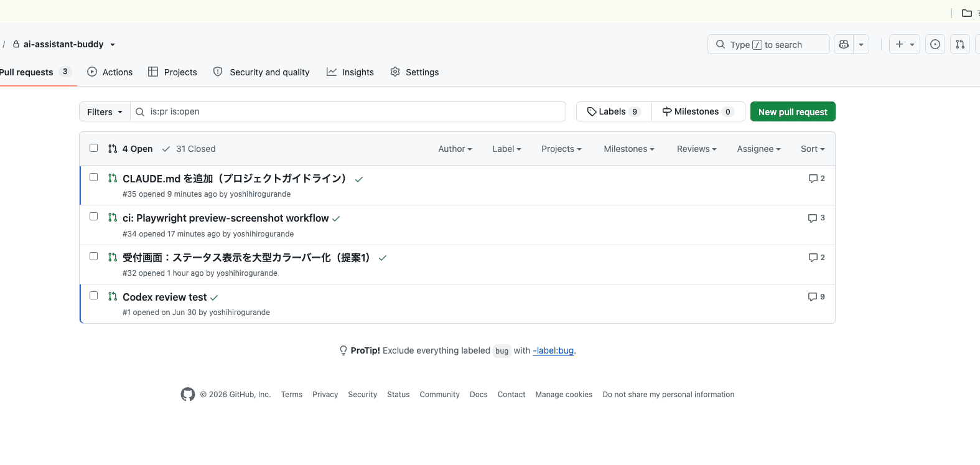Click author yoshihirogurande on PR #1
Image resolution: width=980 pixels, height=465 pixels.
point(240,312)
